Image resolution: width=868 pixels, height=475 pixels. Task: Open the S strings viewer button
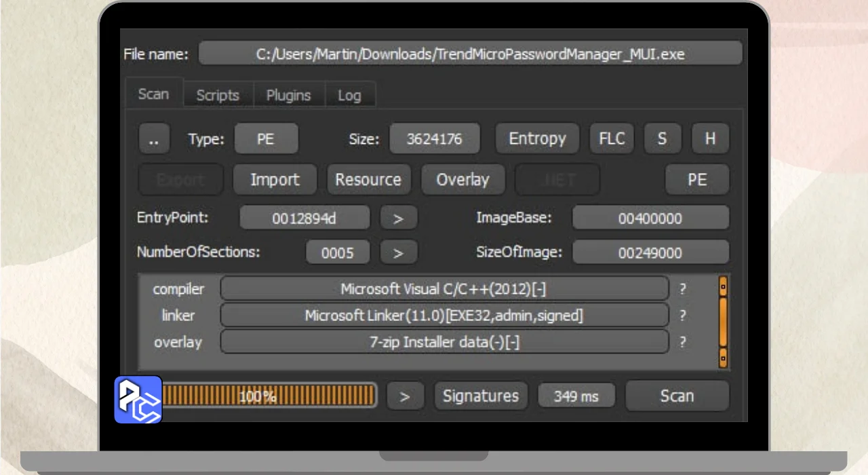pyautogui.click(x=662, y=139)
